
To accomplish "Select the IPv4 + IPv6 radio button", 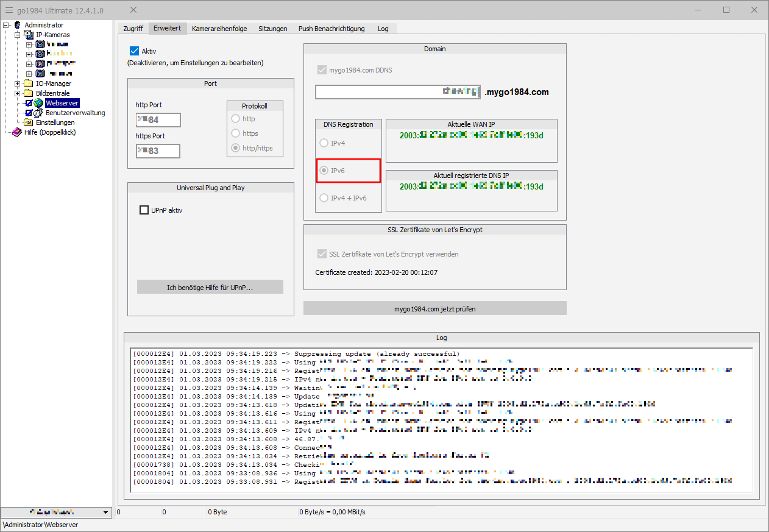I will pyautogui.click(x=324, y=197).
